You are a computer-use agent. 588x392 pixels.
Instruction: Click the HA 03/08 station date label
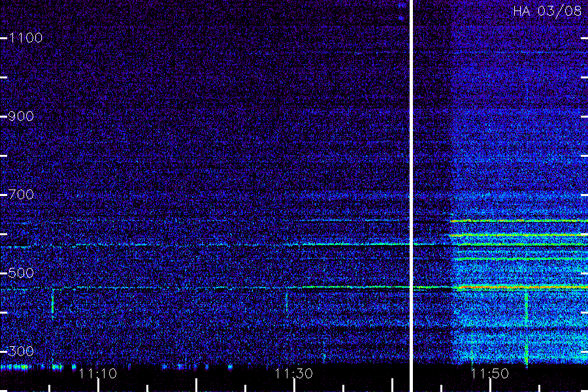[x=547, y=11]
